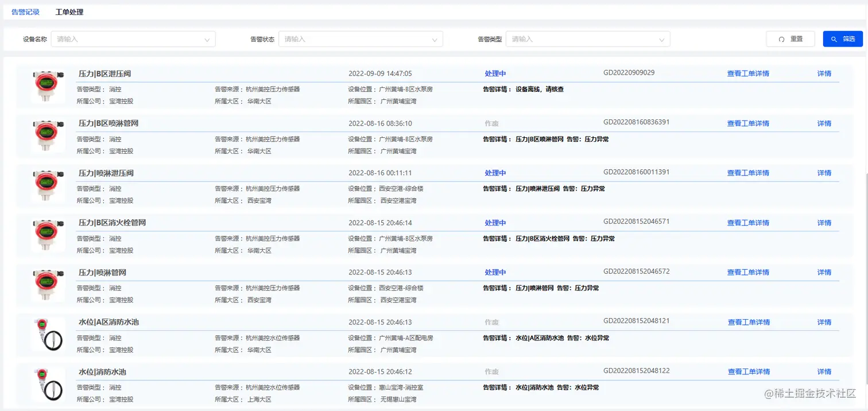Switch to the 告警记录 tab
The width and height of the screenshot is (868, 411).
pos(25,11)
